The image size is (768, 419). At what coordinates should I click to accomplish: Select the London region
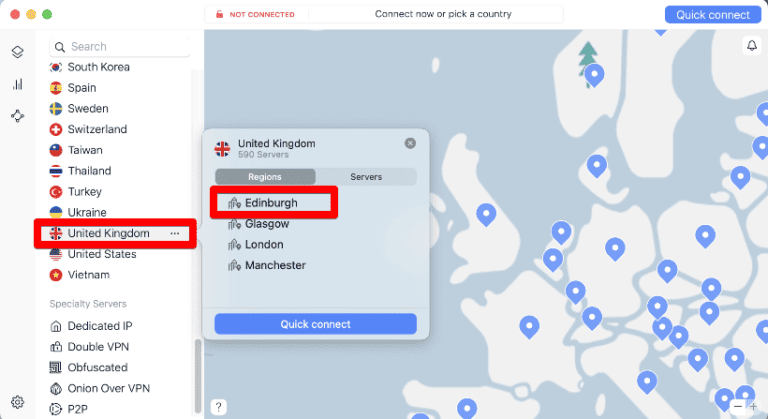[264, 245]
